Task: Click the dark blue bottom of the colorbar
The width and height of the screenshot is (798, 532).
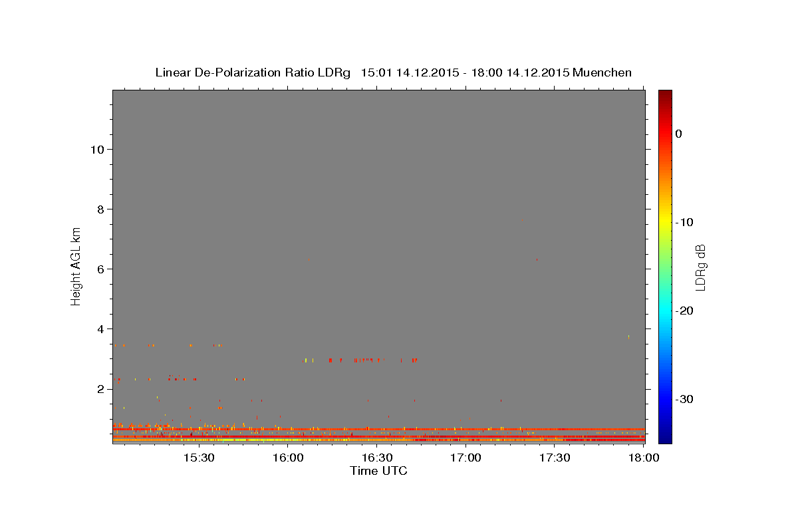Action: tap(665, 436)
